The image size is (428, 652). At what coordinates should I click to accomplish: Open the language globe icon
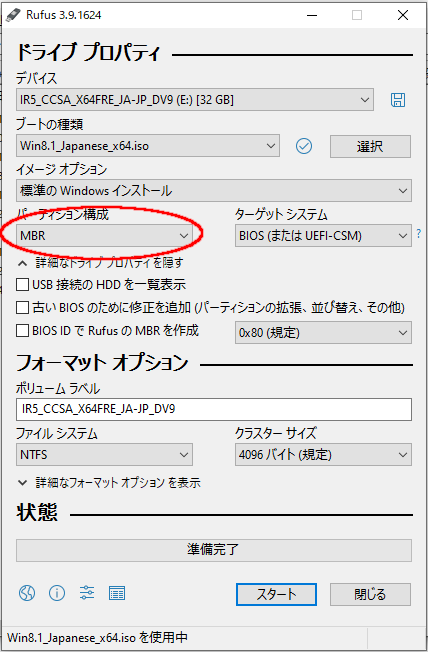27,593
